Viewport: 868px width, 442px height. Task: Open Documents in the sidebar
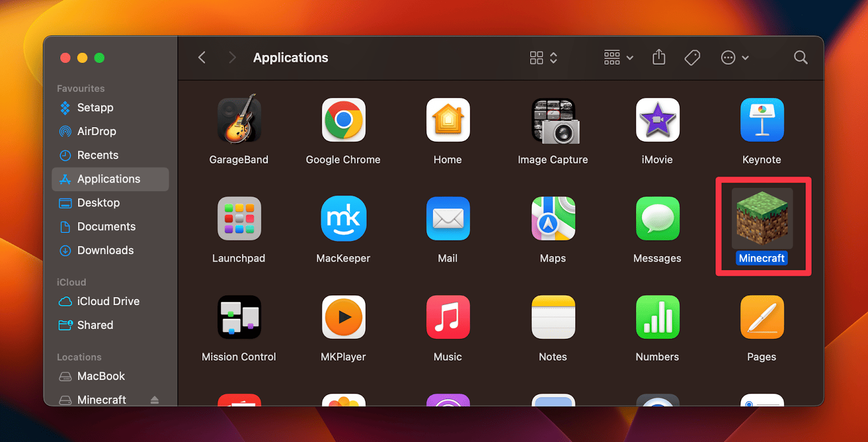[x=110, y=227]
